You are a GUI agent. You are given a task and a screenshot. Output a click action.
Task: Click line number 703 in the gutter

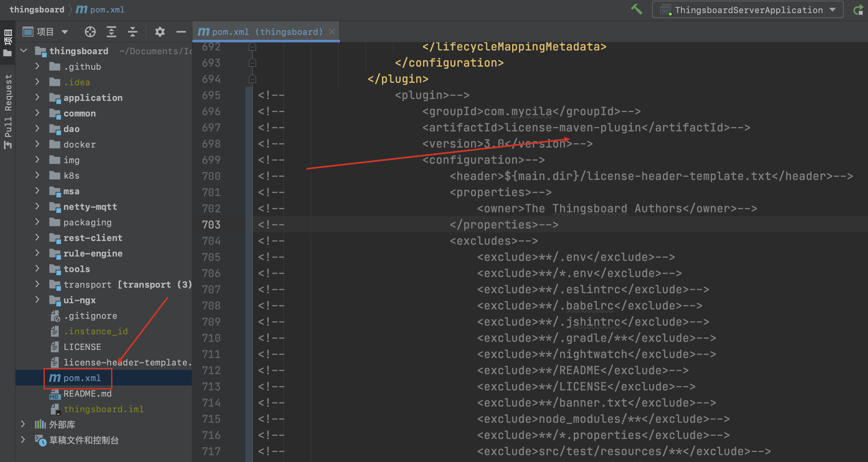point(211,225)
